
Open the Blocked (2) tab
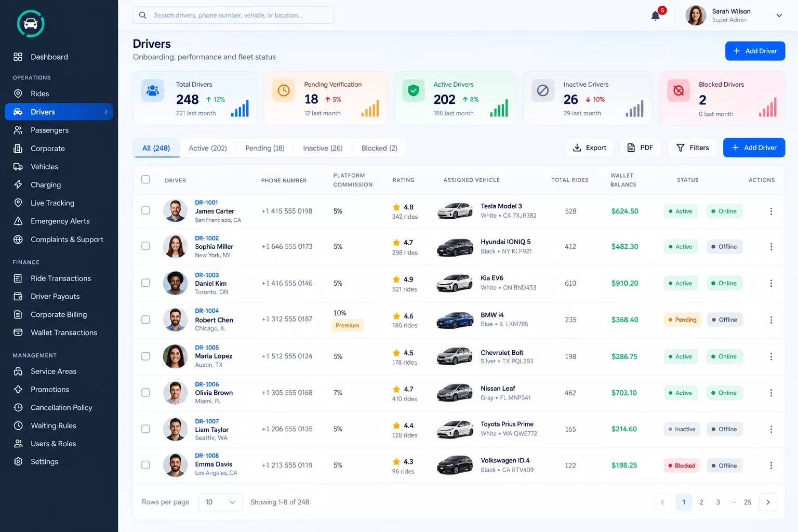[379, 148]
